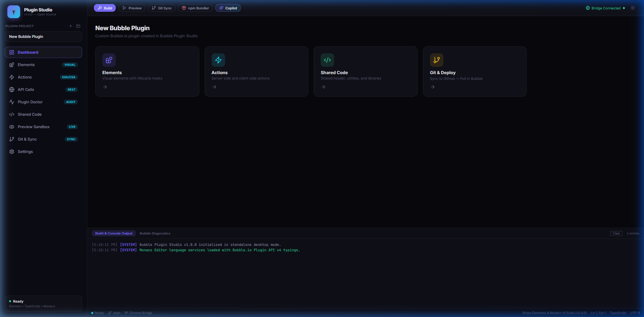Image resolution: width=644 pixels, height=317 pixels.
Task: Click the Bridge Connected globe icon
Action: [x=588, y=8]
